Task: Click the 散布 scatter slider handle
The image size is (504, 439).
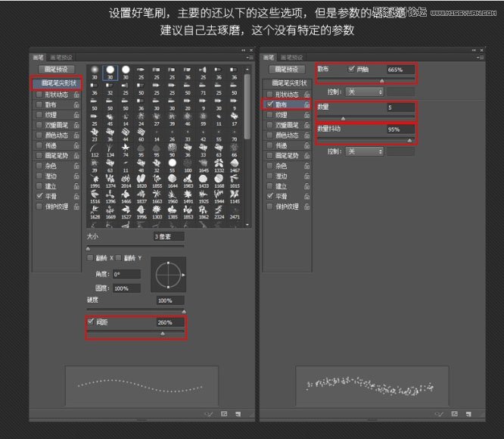Action: pyautogui.click(x=382, y=81)
